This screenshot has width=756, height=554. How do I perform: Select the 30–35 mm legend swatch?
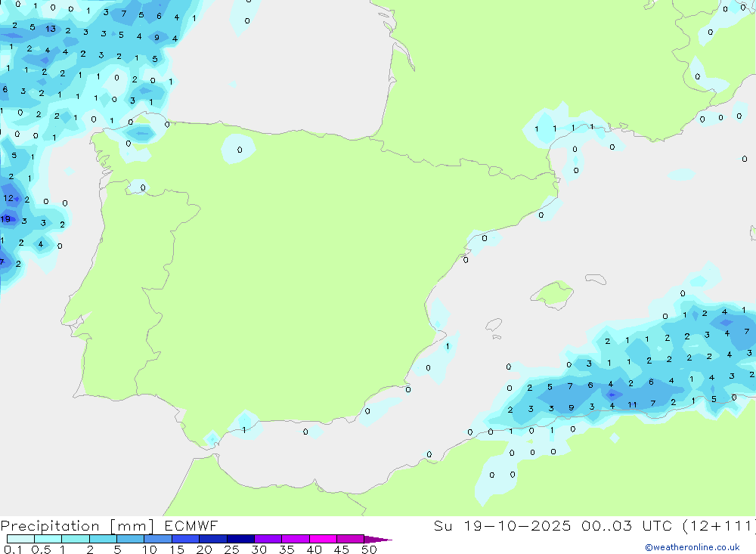click(268, 539)
